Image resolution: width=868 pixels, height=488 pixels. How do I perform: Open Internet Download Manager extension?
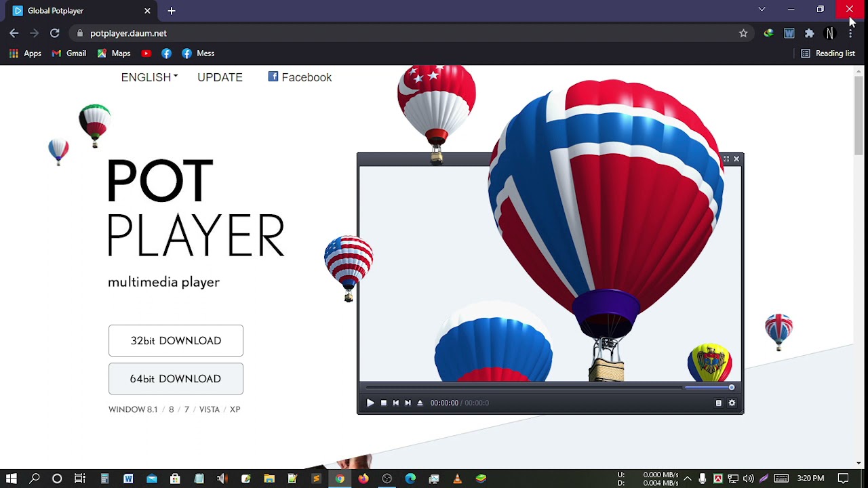pos(768,33)
